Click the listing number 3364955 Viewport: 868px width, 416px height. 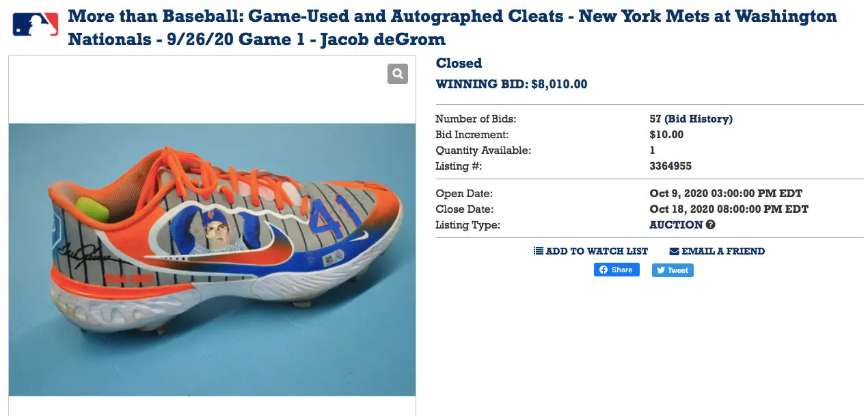[x=670, y=166]
